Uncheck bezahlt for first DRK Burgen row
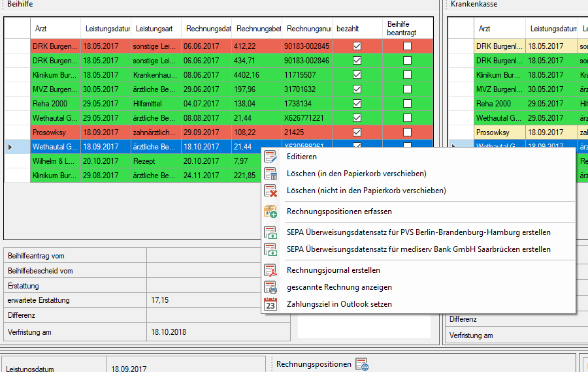588x372 pixels. tap(357, 46)
